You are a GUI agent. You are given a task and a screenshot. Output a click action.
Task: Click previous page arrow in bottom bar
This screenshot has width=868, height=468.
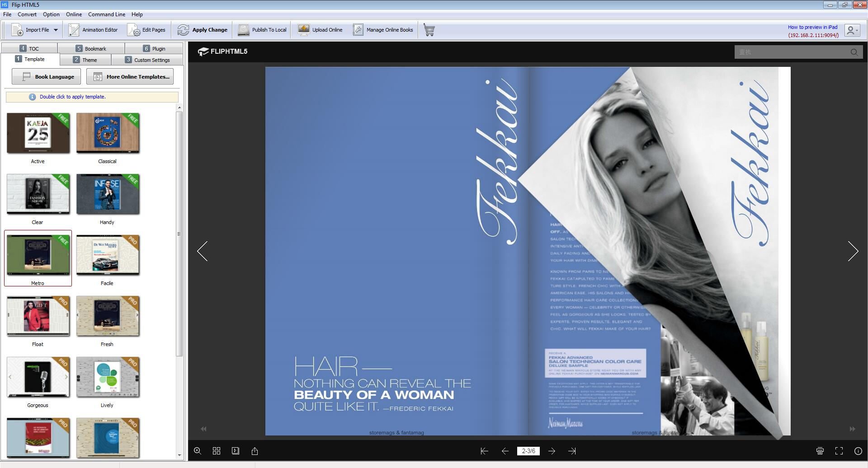505,451
